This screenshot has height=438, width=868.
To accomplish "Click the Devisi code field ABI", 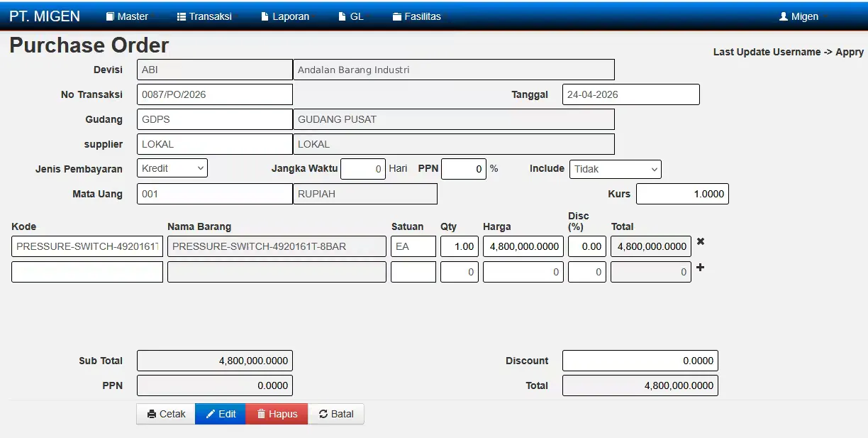I will [x=215, y=70].
